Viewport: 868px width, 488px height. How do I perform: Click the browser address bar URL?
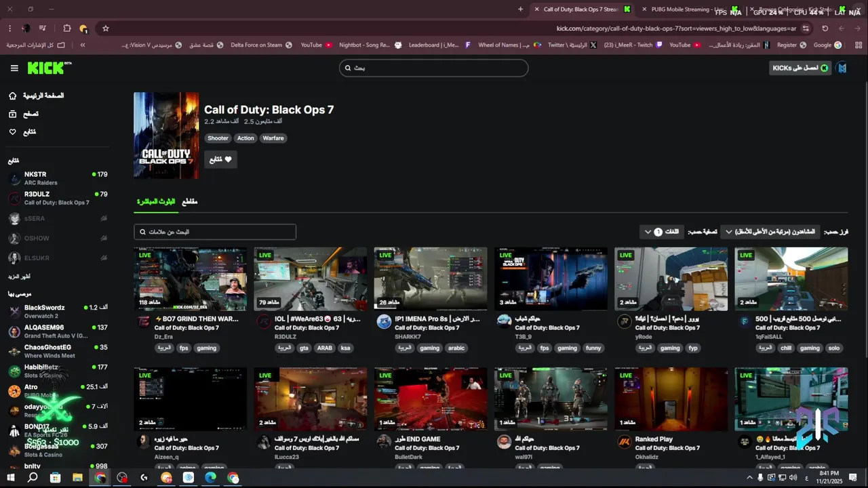[x=676, y=28]
